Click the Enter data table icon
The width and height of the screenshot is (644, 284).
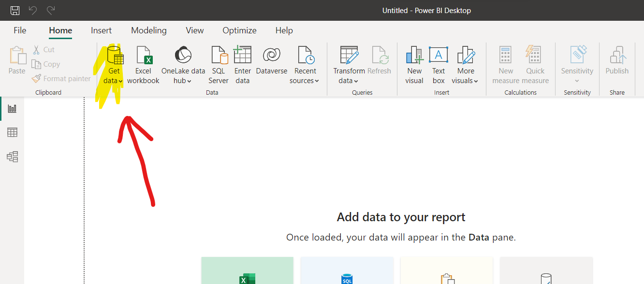pyautogui.click(x=242, y=55)
